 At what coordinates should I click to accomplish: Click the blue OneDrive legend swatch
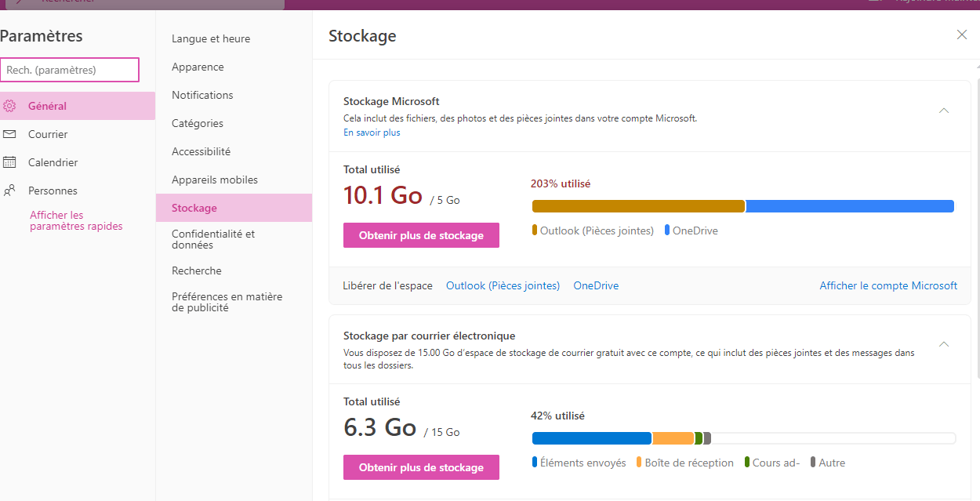[667, 231]
